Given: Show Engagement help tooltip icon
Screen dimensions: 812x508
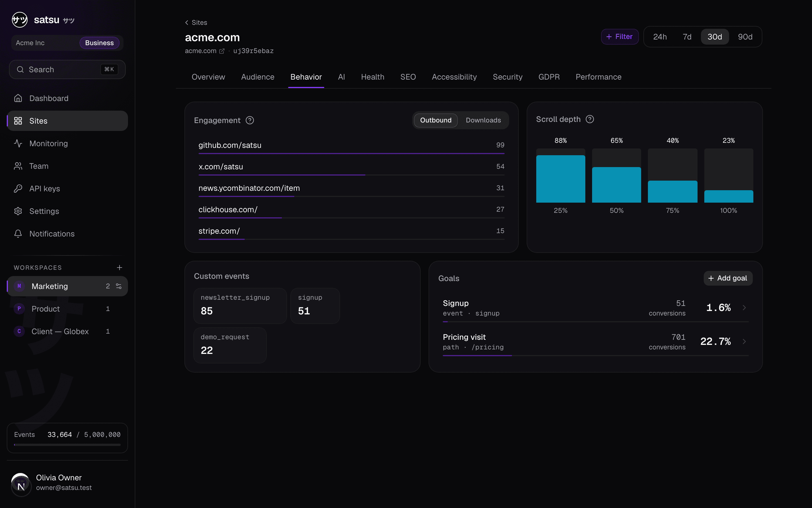Looking at the screenshot, I should (x=250, y=120).
